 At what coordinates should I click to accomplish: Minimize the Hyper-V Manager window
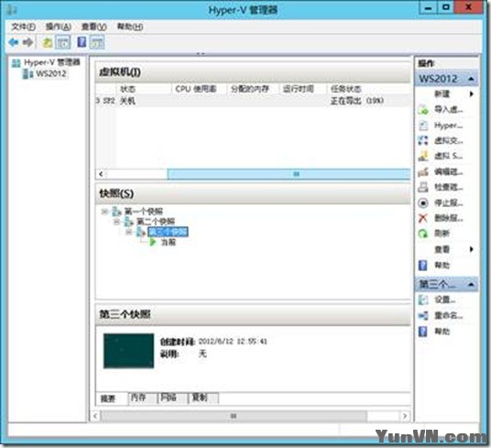[x=429, y=7]
